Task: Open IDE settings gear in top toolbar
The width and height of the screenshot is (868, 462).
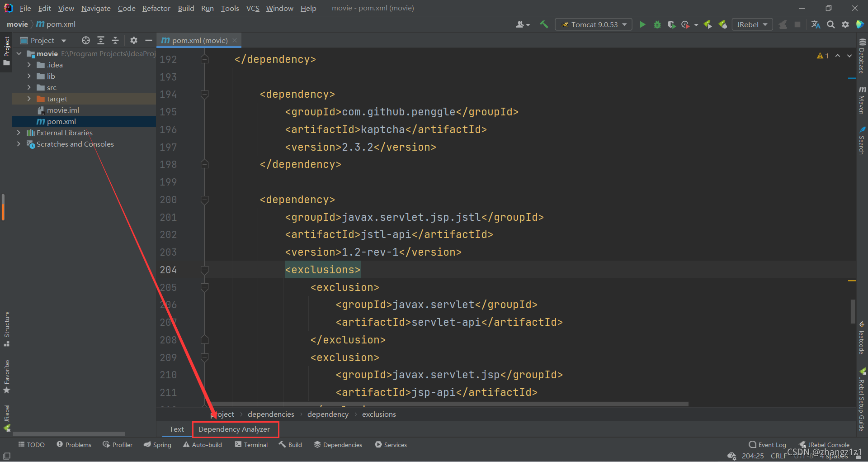Action: tap(845, 24)
